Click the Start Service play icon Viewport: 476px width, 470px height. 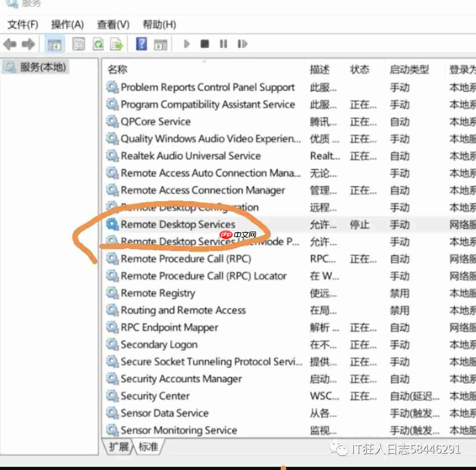[x=187, y=44]
